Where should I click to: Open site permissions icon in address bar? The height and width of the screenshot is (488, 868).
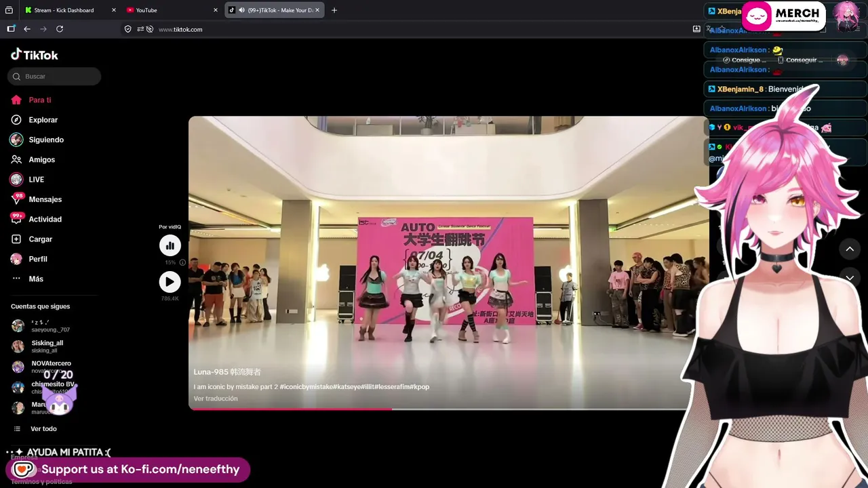tap(140, 29)
